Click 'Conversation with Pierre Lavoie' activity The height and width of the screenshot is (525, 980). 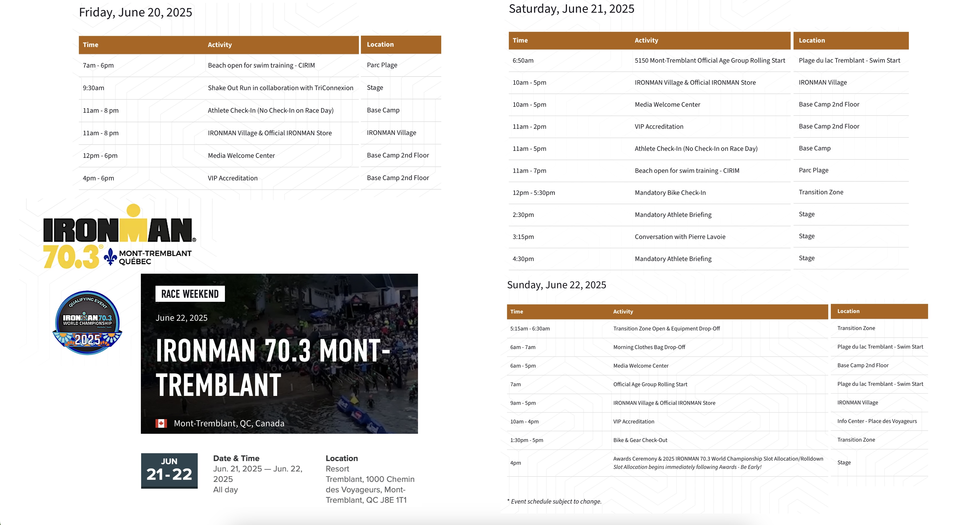coord(680,237)
